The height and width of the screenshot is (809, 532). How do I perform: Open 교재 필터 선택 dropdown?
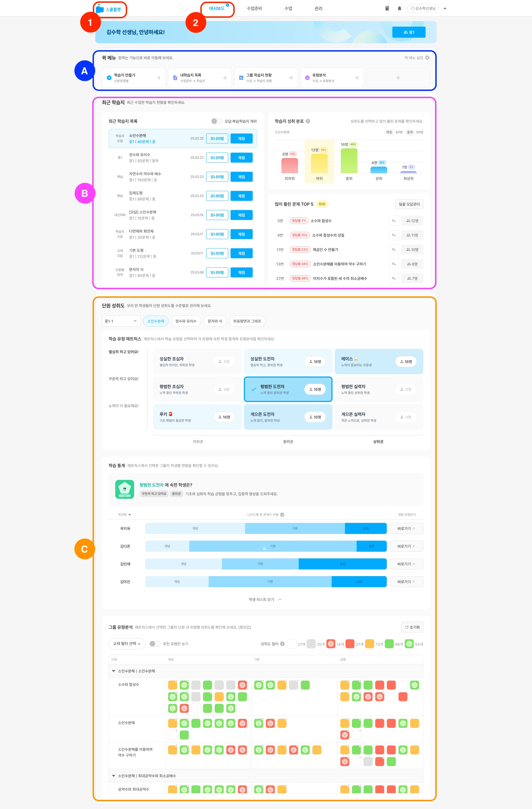(127, 644)
